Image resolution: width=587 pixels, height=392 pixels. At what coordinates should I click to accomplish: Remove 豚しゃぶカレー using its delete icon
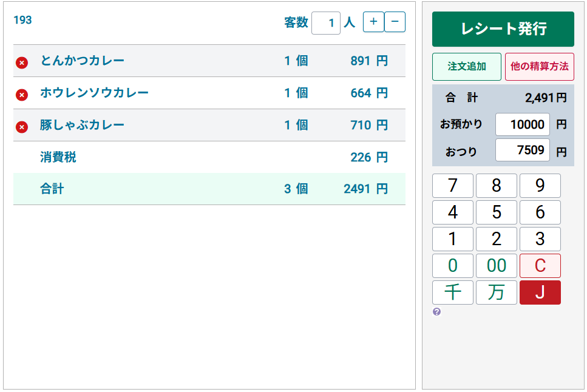(x=22, y=126)
